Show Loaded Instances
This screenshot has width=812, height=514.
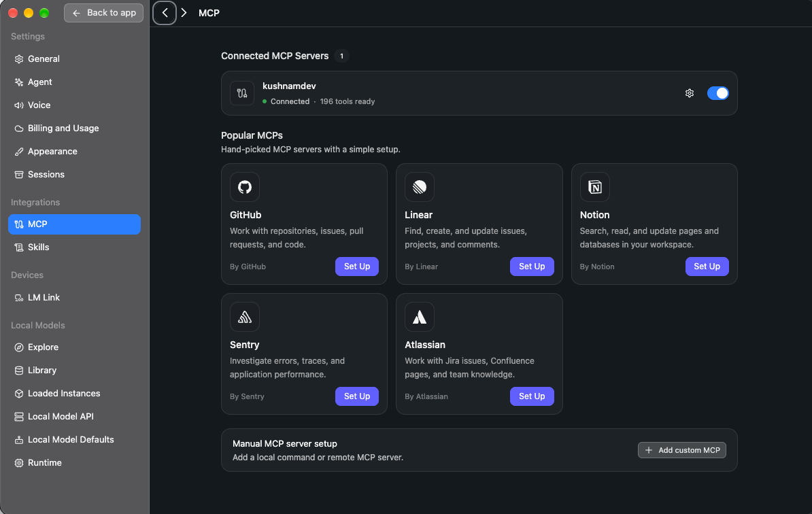coord(75,394)
